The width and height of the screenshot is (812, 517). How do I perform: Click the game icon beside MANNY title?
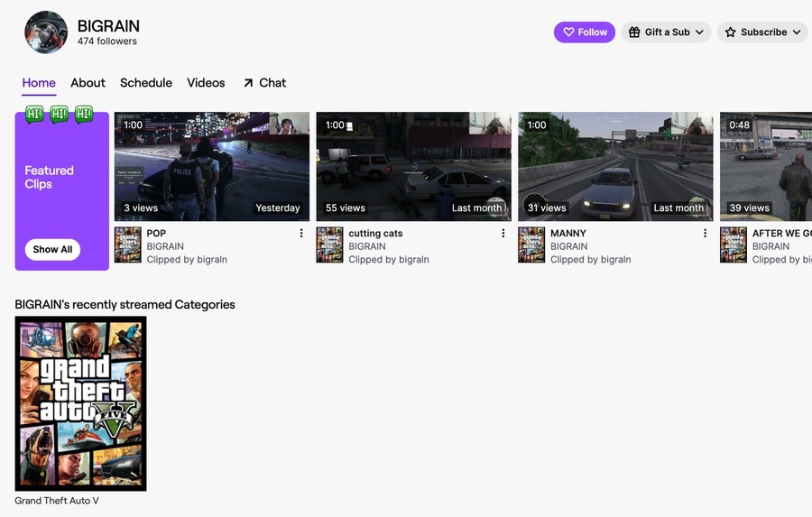tap(531, 245)
